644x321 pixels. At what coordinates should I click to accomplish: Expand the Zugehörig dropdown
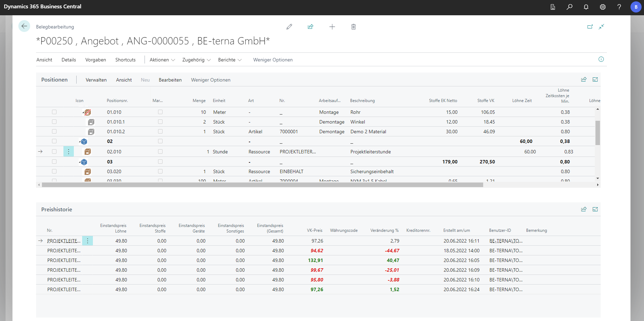click(x=197, y=60)
